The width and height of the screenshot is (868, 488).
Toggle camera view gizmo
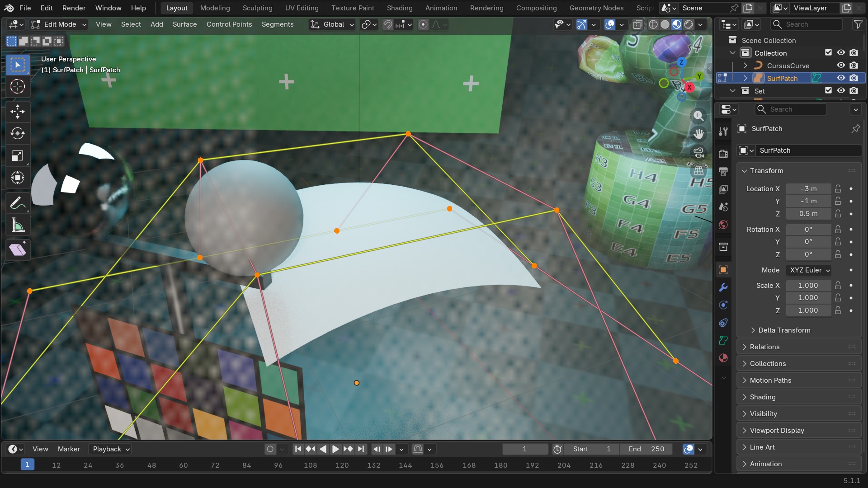pyautogui.click(x=698, y=152)
